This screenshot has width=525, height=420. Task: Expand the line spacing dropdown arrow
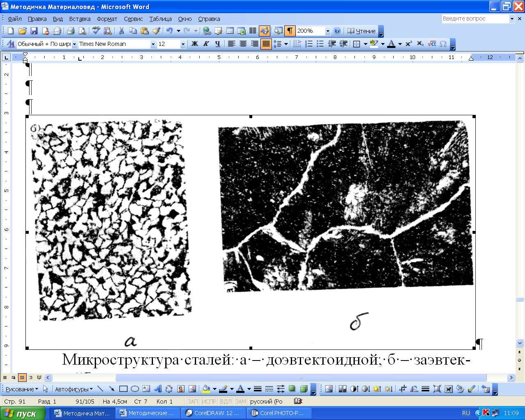tap(286, 44)
